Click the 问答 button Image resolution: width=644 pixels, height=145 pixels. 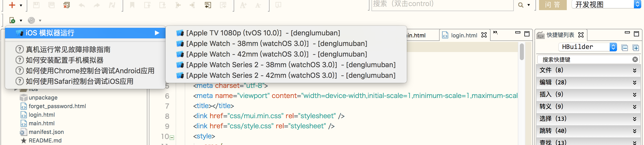coord(552,5)
